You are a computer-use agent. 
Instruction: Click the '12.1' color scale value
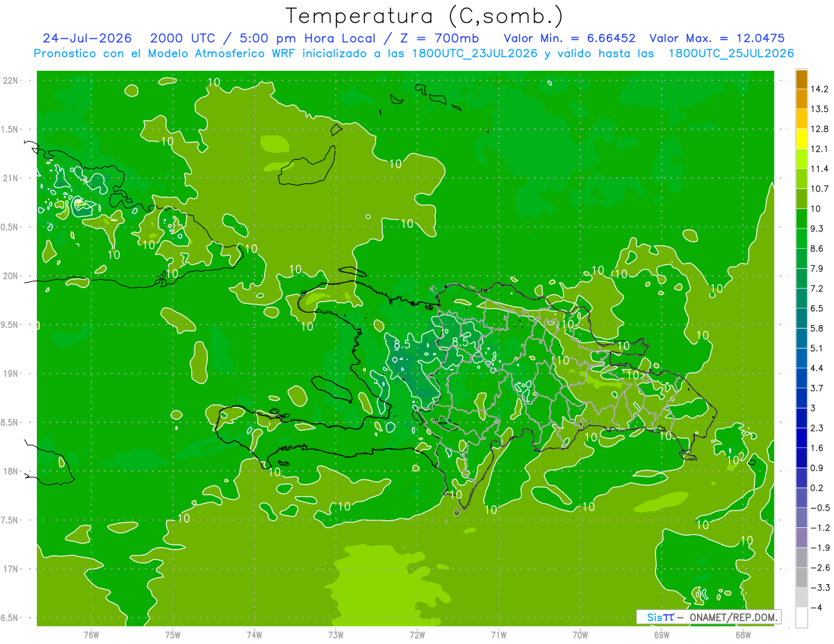point(819,149)
